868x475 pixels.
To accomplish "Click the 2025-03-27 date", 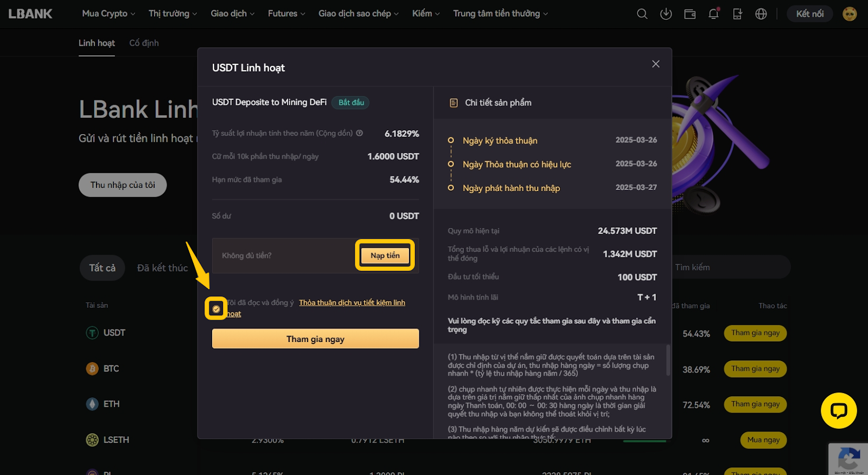I will (636, 187).
